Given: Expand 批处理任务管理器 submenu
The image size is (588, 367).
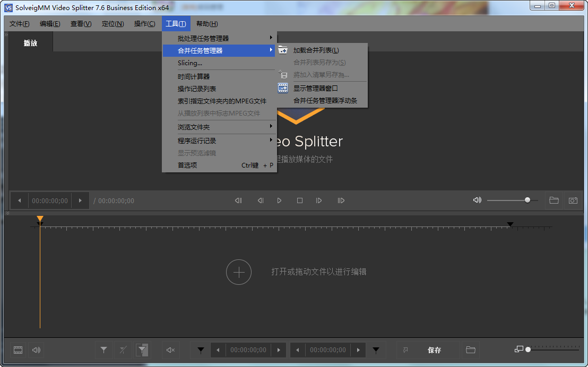Looking at the screenshot, I should 219,38.
